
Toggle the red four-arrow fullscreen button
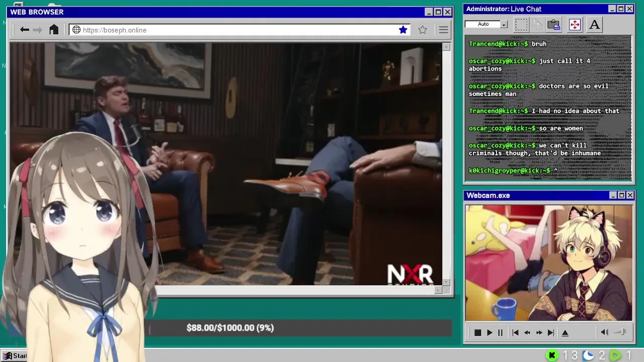[x=575, y=24]
